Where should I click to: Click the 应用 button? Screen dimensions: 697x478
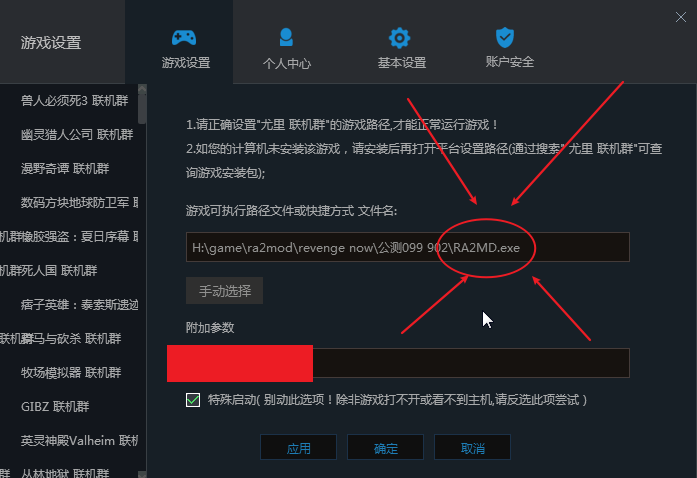(298, 447)
